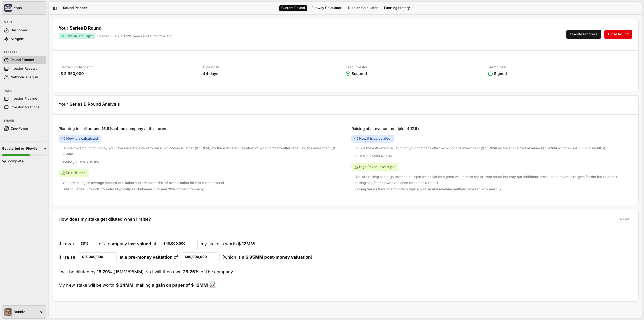Viewport: 644px width, 320px height.
Task: Go to Investor Research page
Action: coord(25,69)
